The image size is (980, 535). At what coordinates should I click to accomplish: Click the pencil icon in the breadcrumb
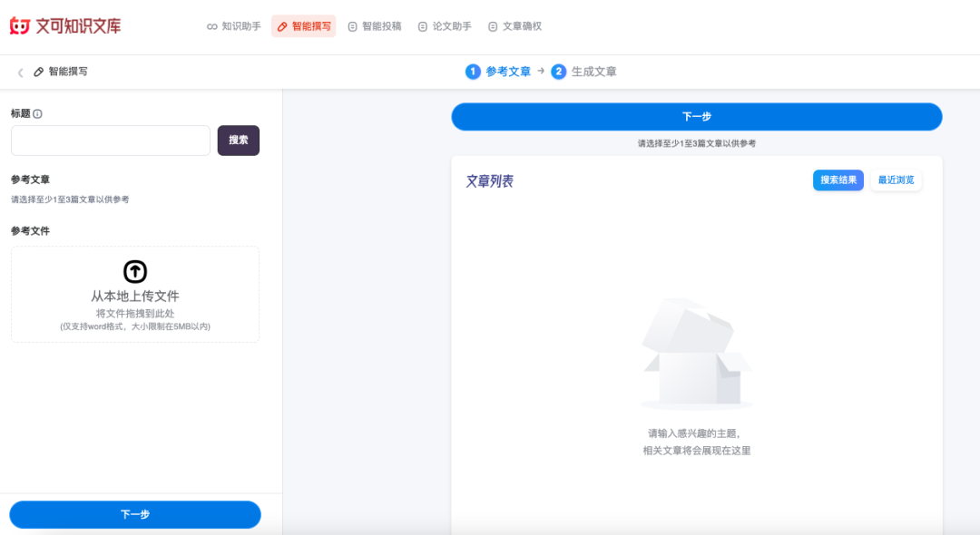tap(39, 72)
